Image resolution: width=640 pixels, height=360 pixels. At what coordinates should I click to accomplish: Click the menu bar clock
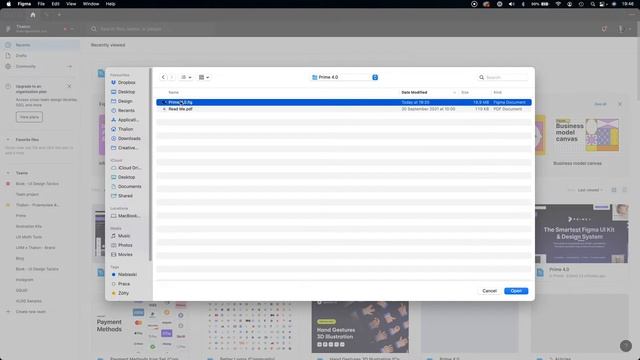click(628, 4)
